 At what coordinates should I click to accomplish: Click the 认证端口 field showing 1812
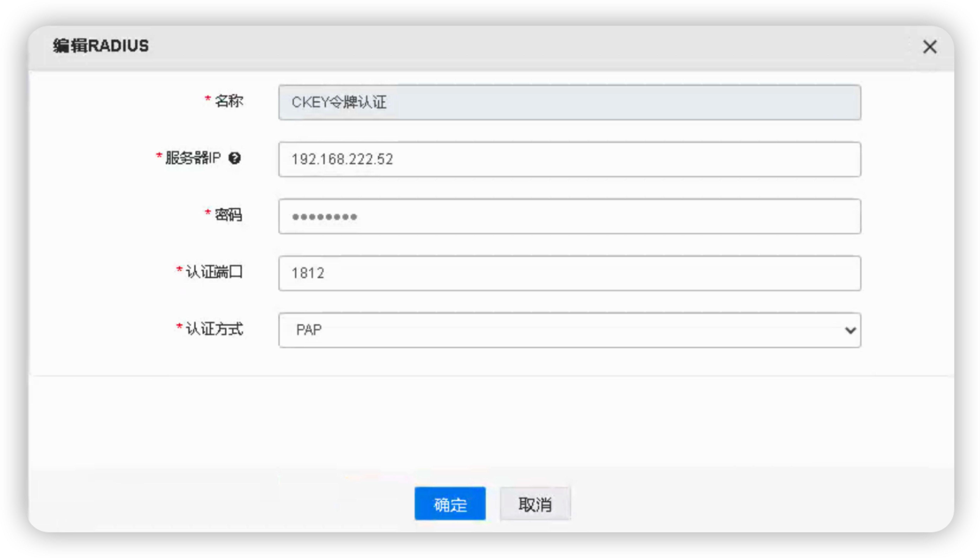pos(570,273)
